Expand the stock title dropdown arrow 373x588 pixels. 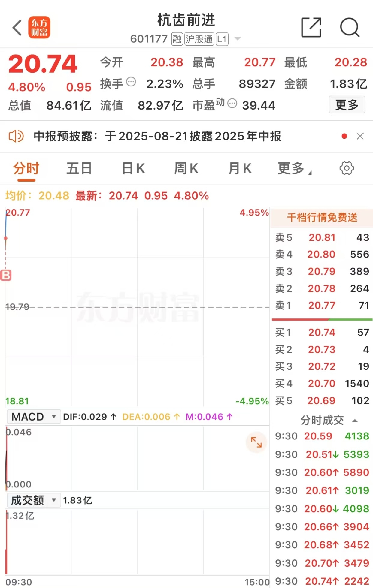(238, 39)
